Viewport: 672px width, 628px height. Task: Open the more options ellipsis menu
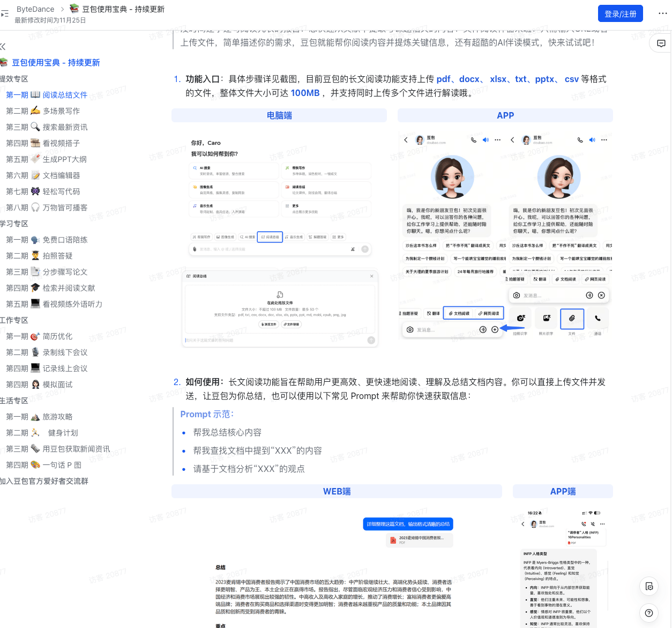coord(663,14)
